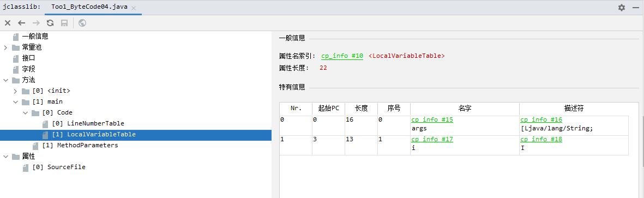Click the 长度 column header
Image resolution: width=644 pixels, height=198 pixels.
point(362,109)
